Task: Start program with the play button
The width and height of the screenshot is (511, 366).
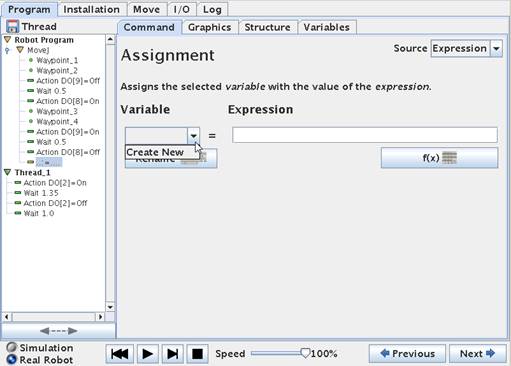Action: pos(147,354)
